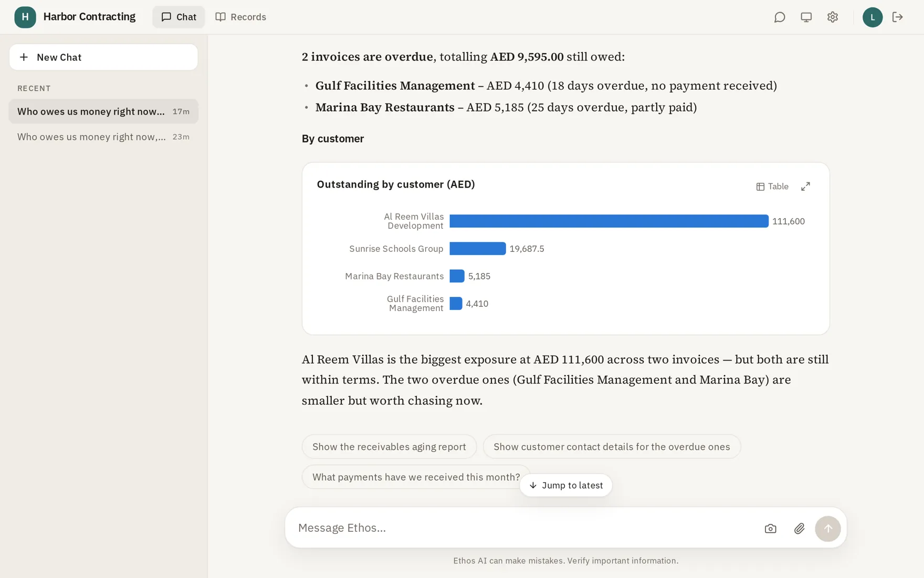The width and height of the screenshot is (924, 578).
Task: Click the 'By customer' heading
Action: coord(333,139)
